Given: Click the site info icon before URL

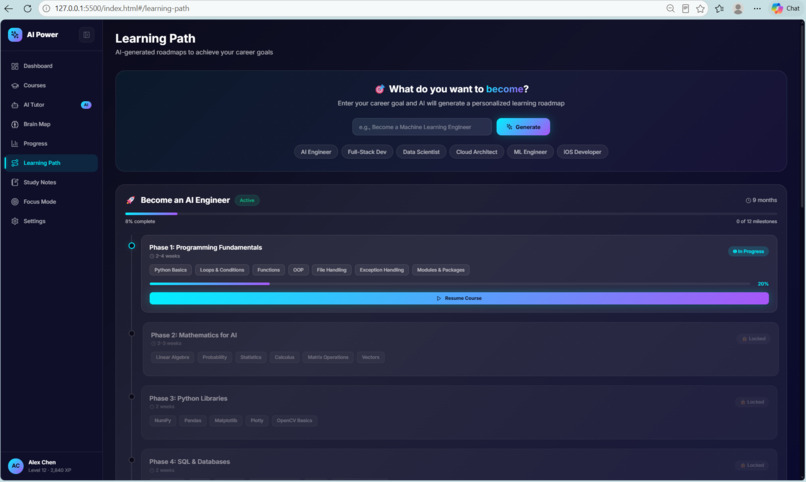Looking at the screenshot, I should point(46,8).
